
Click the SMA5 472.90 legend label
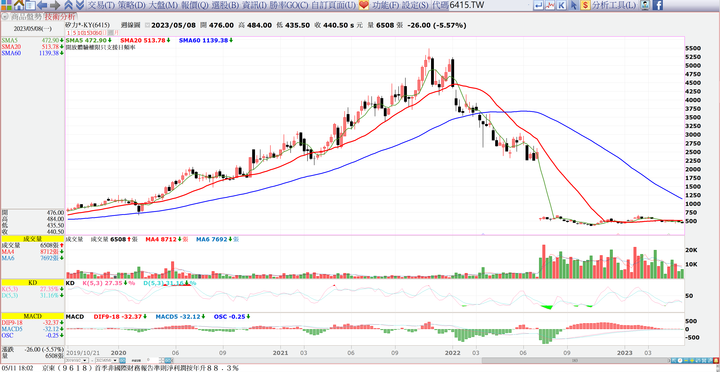click(x=86, y=40)
